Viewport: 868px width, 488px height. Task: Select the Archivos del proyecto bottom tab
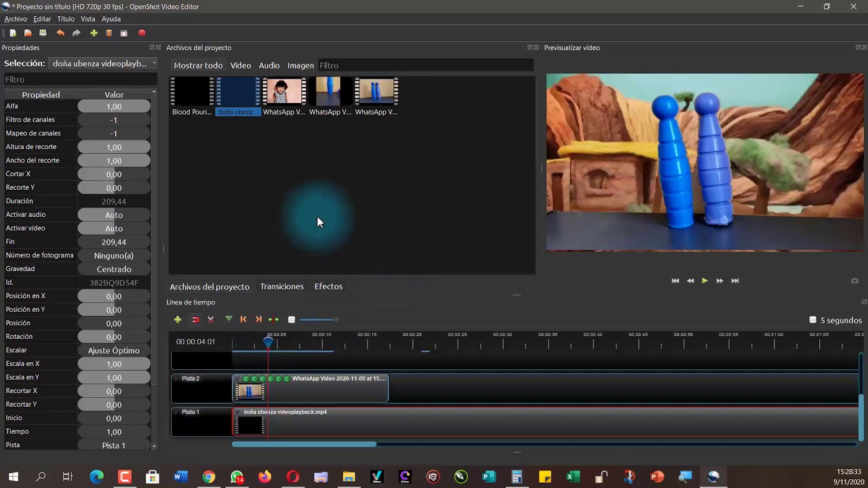[210, 287]
